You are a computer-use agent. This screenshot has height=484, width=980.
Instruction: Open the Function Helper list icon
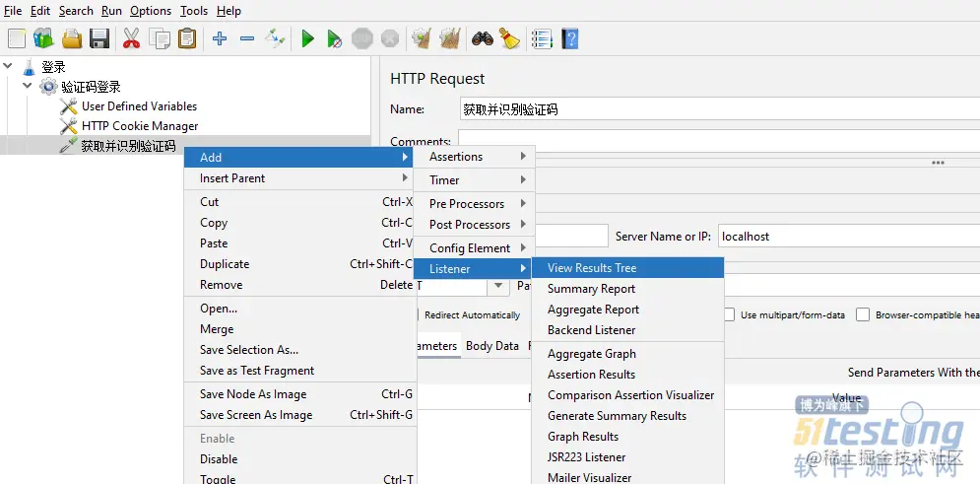(542, 38)
